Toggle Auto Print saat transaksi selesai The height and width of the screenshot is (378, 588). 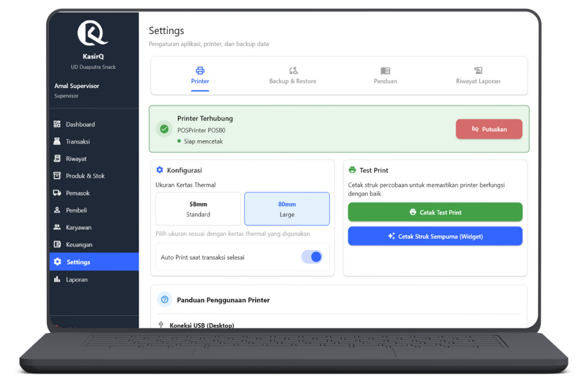click(x=312, y=257)
